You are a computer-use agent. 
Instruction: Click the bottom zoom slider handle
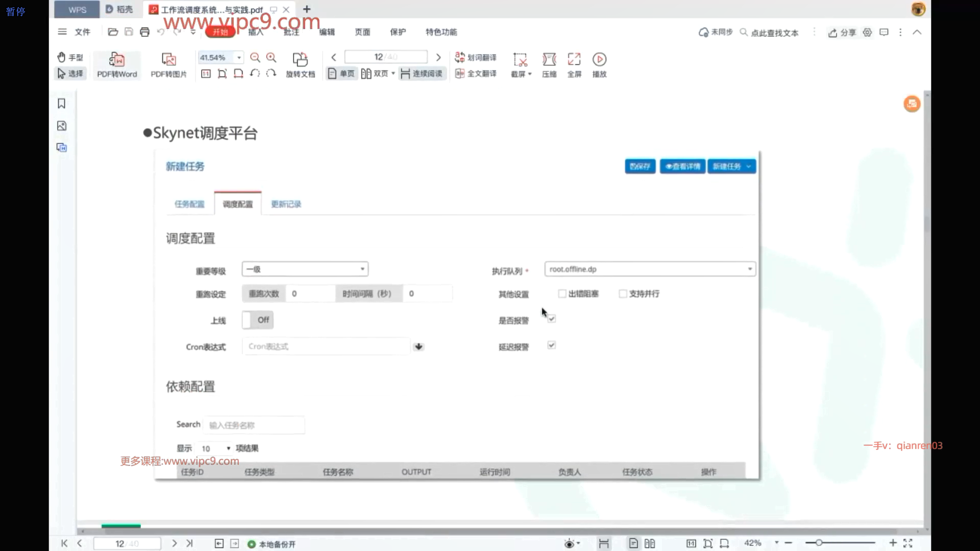coord(819,543)
